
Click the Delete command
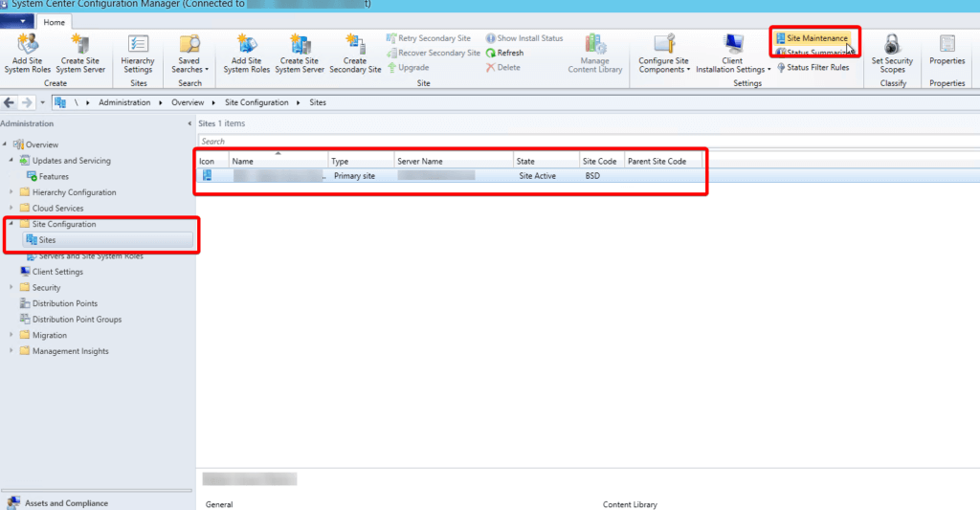pos(503,68)
